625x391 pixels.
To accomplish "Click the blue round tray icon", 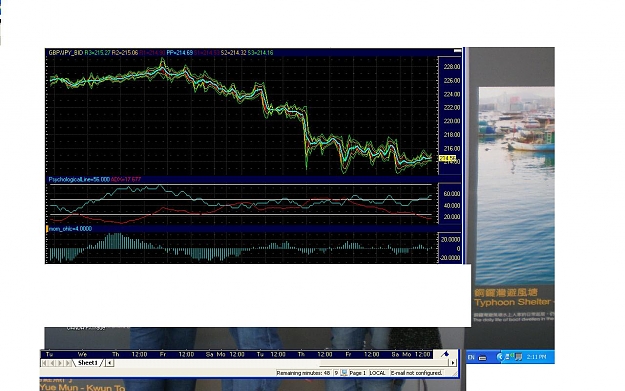I will click(x=500, y=357).
